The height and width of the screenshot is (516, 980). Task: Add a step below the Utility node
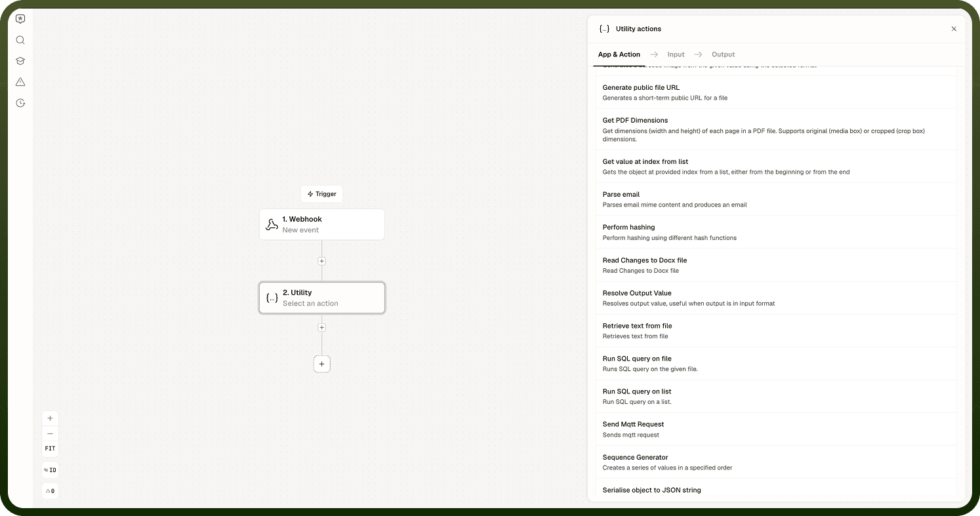click(321, 327)
